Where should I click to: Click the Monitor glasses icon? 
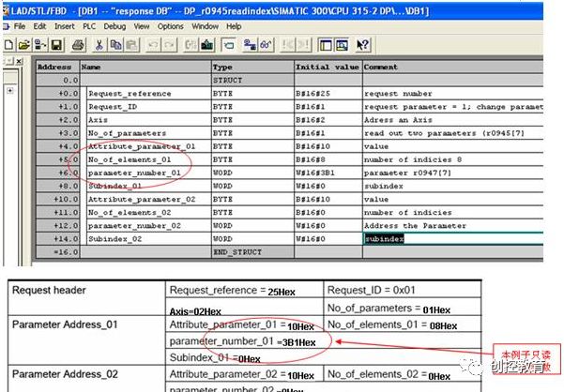[266, 45]
